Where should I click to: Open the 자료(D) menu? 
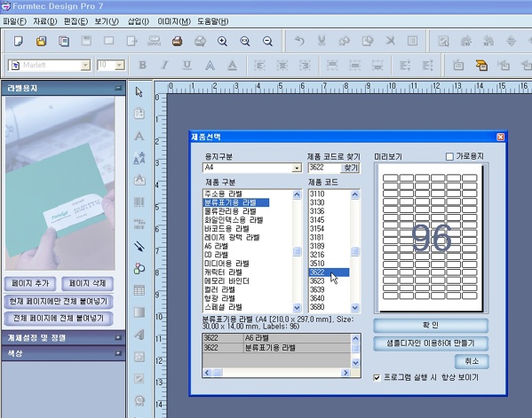click(x=44, y=21)
